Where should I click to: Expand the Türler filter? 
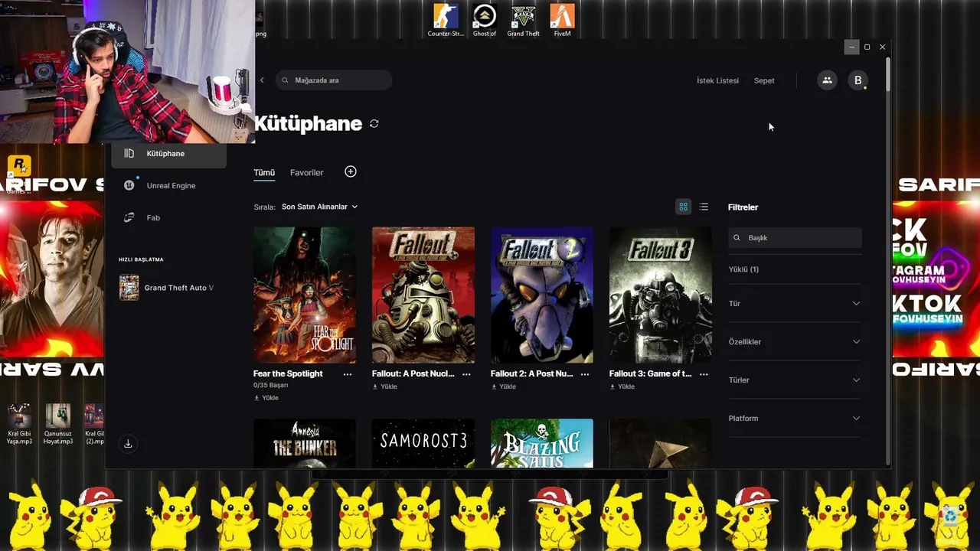794,380
